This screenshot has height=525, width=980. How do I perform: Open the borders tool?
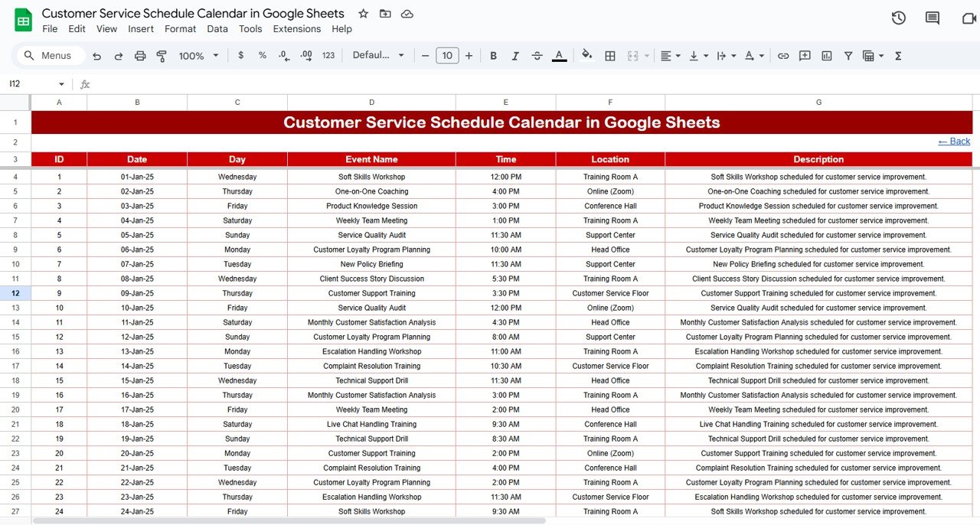610,56
